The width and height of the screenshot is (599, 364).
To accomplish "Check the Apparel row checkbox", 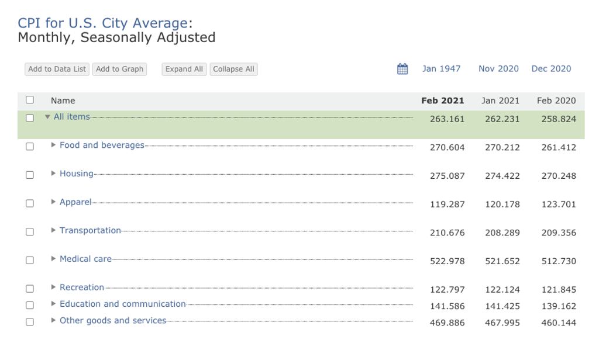I will click(x=30, y=203).
